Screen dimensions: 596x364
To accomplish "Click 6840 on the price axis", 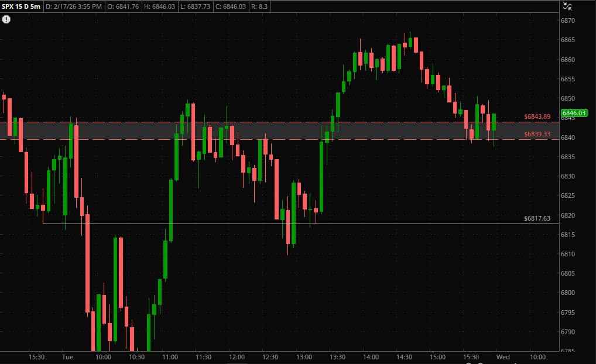I will coord(568,138).
